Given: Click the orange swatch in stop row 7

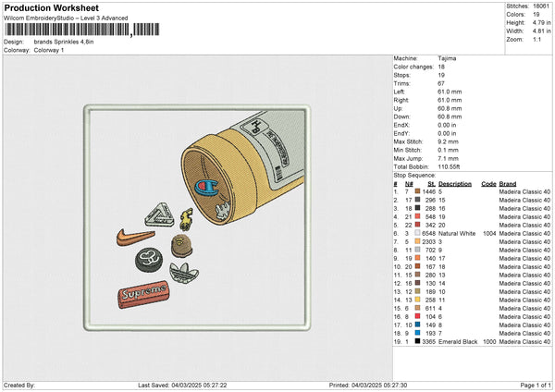Looking at the screenshot, I should (x=417, y=241).
